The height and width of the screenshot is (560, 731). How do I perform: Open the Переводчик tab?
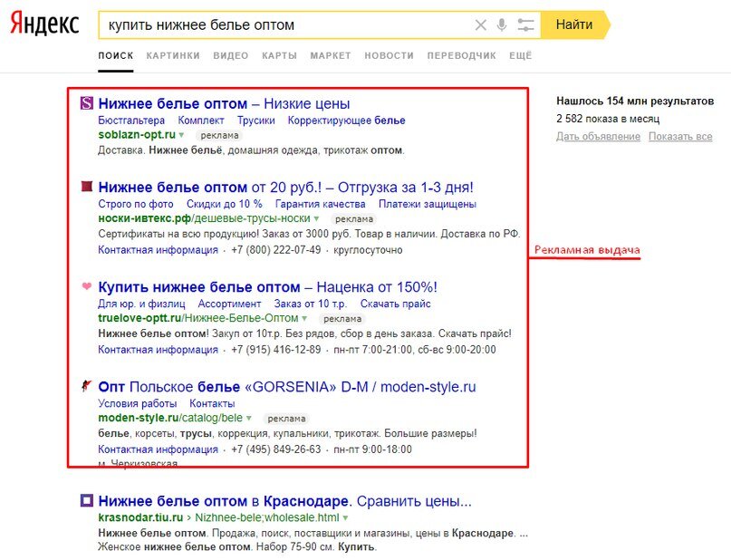(x=462, y=55)
